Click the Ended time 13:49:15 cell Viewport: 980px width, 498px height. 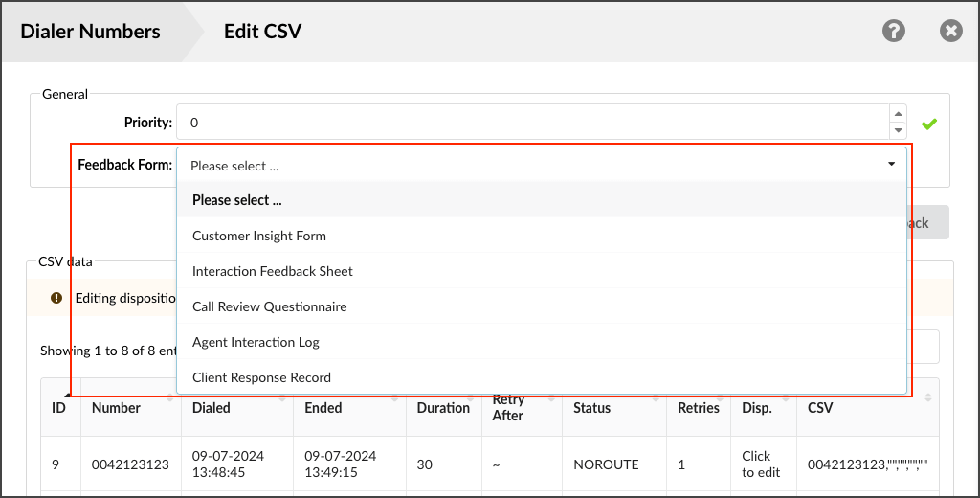349,464
